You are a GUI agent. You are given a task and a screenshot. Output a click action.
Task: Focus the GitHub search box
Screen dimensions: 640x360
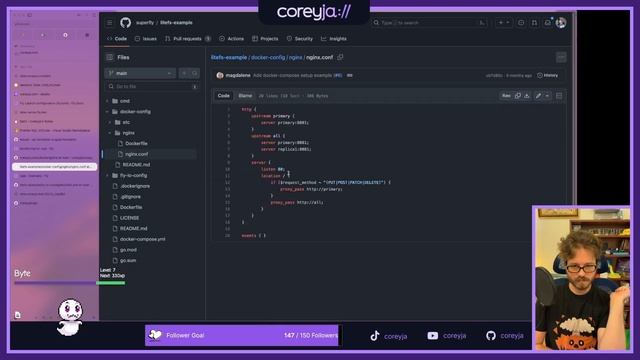430,23
